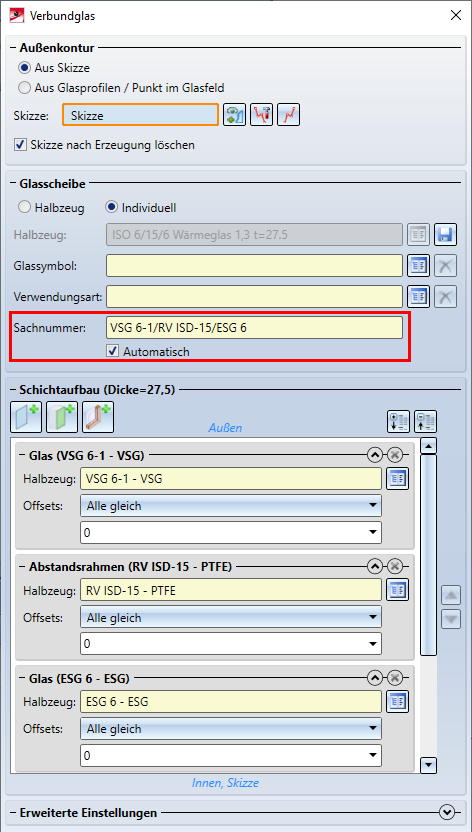Screen dimensions: 472x832
Task: Click the layer list scrollbar thumb
Action: [428, 554]
